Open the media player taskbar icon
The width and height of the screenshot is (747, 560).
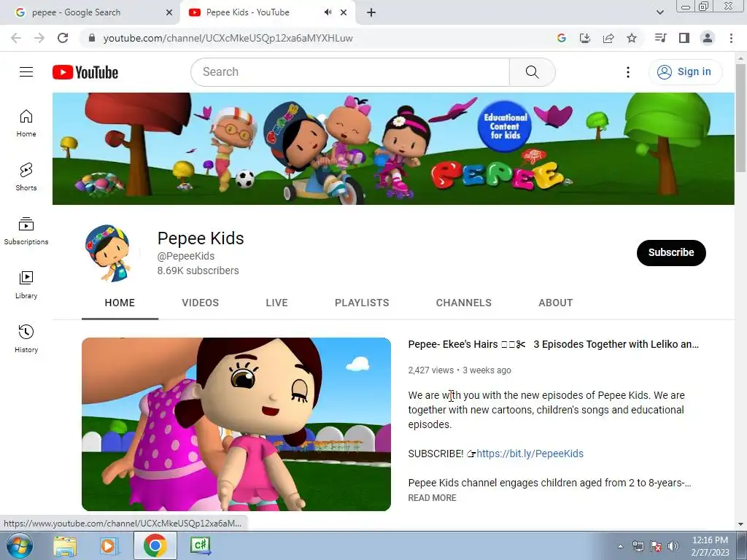tap(108, 545)
